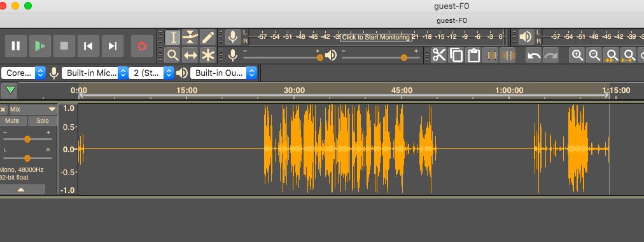This screenshot has height=242, width=644.
Task: Mute the Mix track
Action: tap(12, 121)
